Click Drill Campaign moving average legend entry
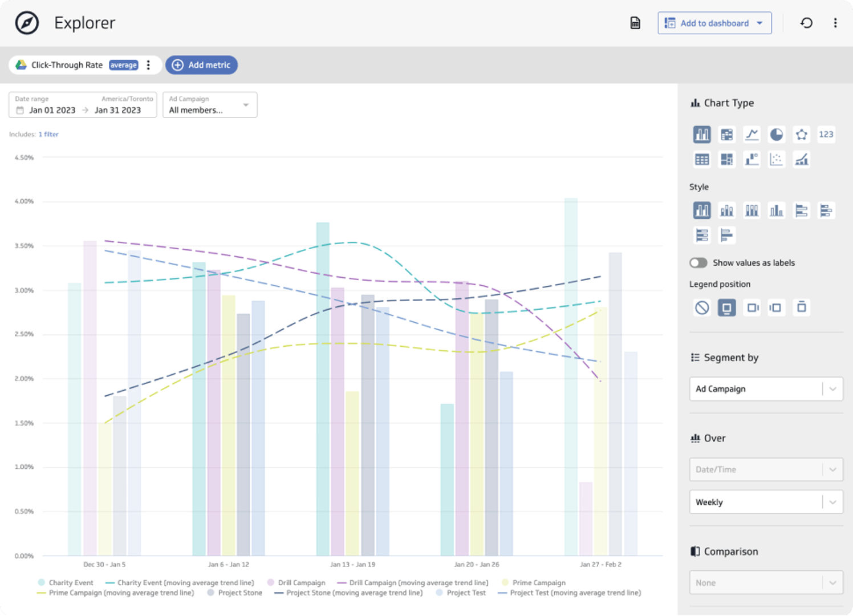The width and height of the screenshot is (853, 616). click(x=413, y=583)
